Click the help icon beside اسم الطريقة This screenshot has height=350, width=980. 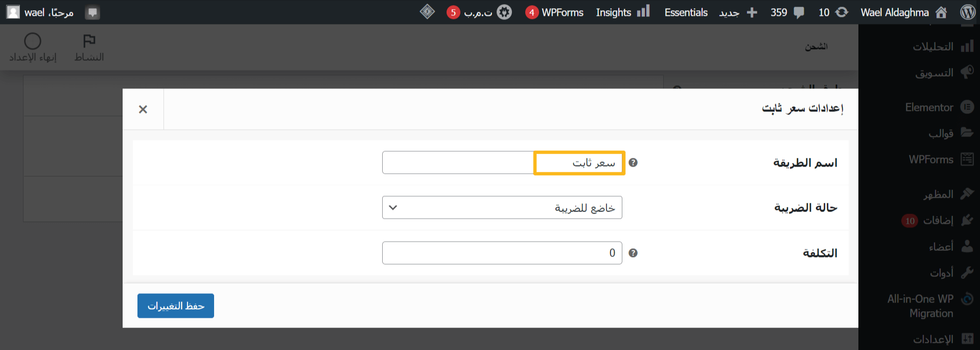(x=633, y=162)
